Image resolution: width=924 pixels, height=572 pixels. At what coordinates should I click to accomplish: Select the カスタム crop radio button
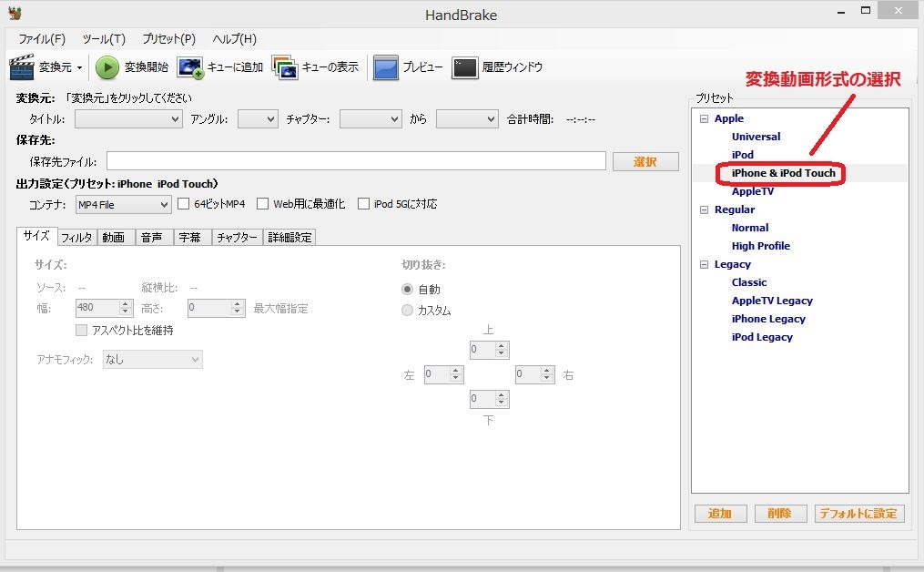coord(407,310)
